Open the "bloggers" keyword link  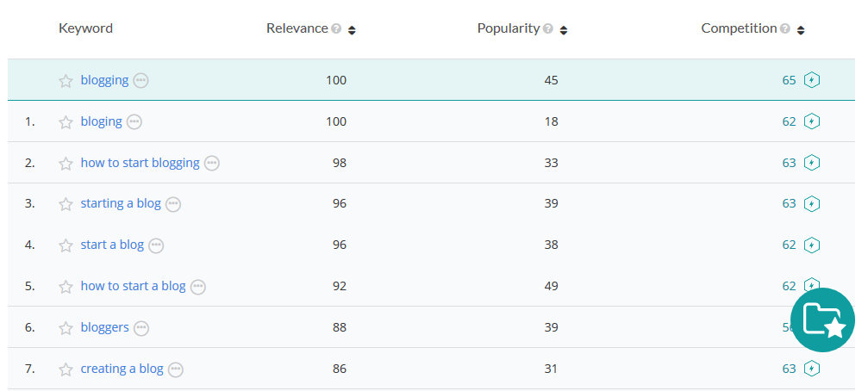[x=104, y=327]
